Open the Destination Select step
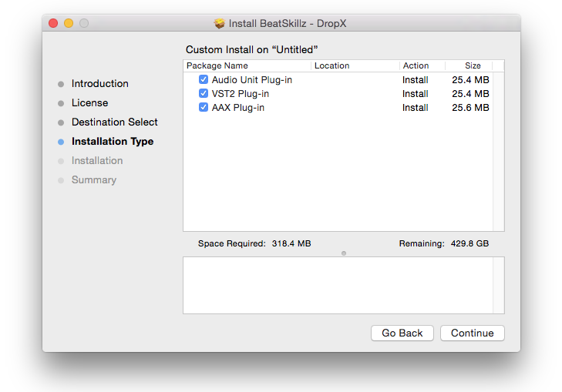Screen dimensions: 562x392 pos(114,122)
